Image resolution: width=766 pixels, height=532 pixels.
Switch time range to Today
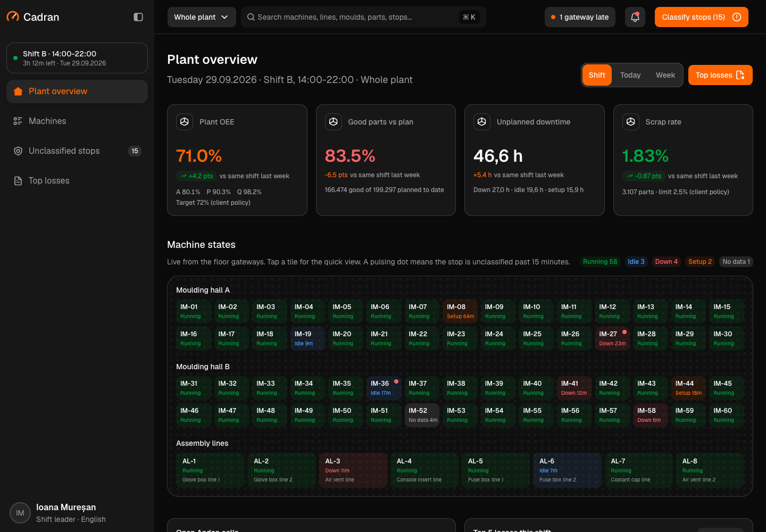pos(630,75)
